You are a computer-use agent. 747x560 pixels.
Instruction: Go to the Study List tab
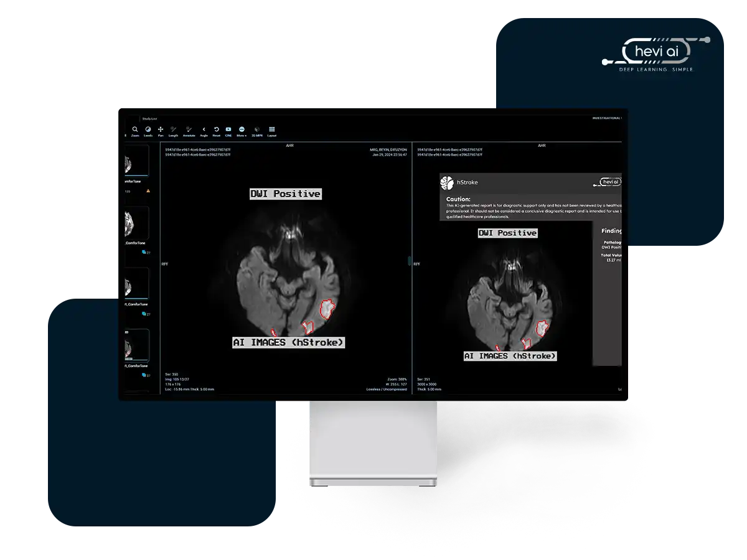150,118
